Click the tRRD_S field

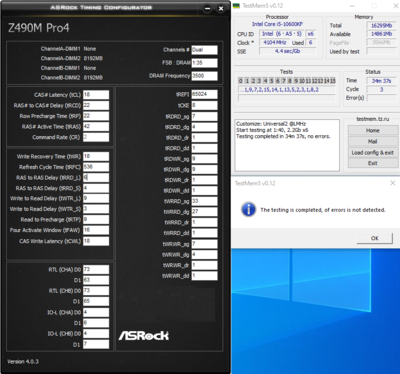coord(96,188)
